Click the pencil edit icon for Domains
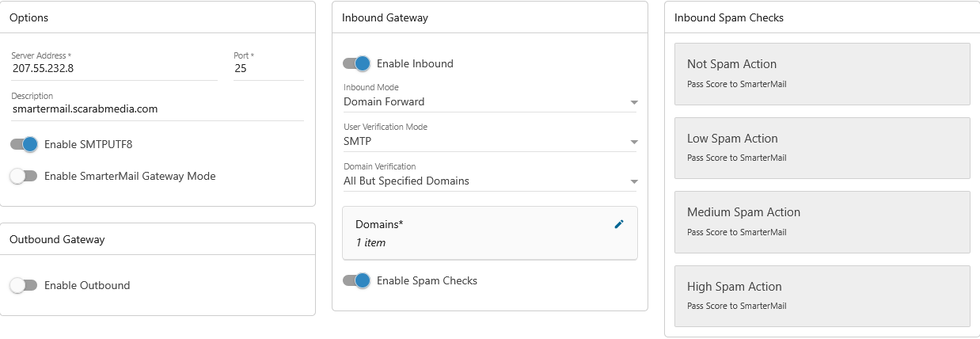Viewport: 980px width, 339px height. 619,224
